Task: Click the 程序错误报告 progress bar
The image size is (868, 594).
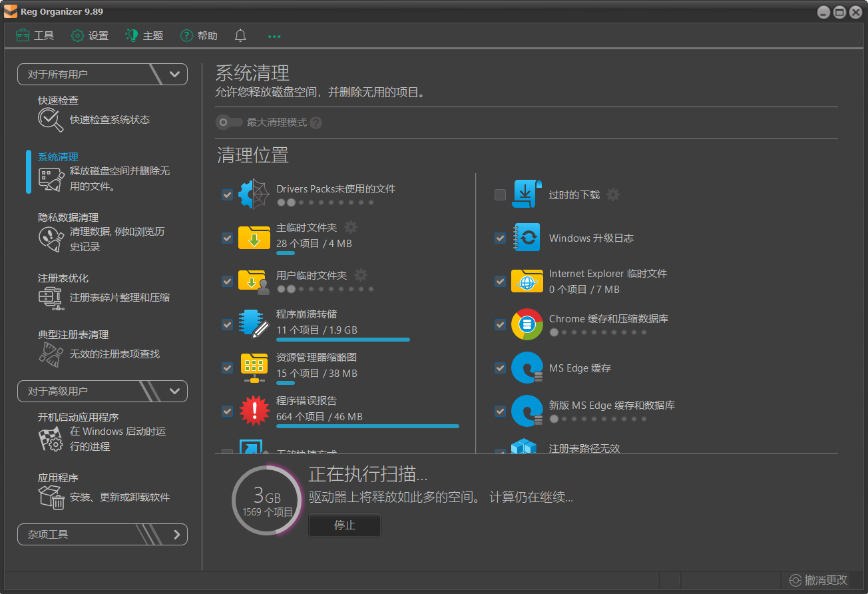Action: pos(367,426)
